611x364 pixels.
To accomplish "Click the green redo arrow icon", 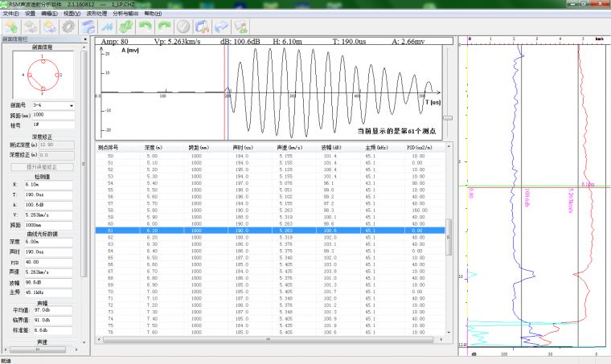I will tap(164, 27).
